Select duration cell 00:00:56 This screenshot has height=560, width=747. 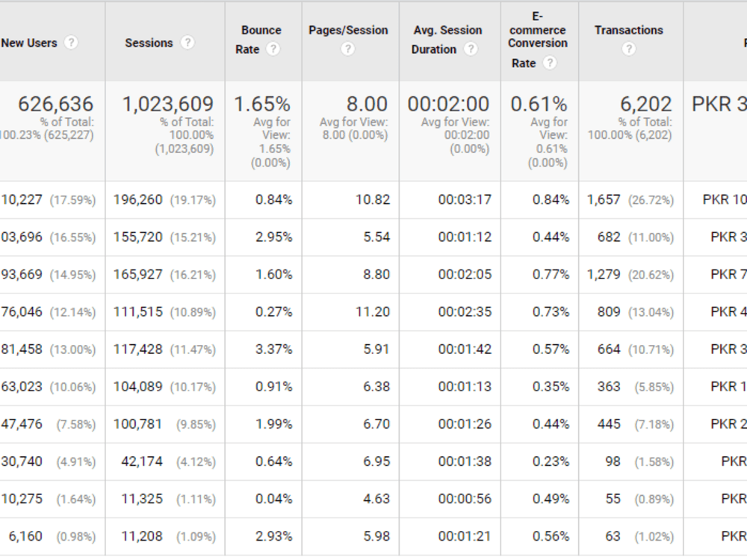pos(465,499)
